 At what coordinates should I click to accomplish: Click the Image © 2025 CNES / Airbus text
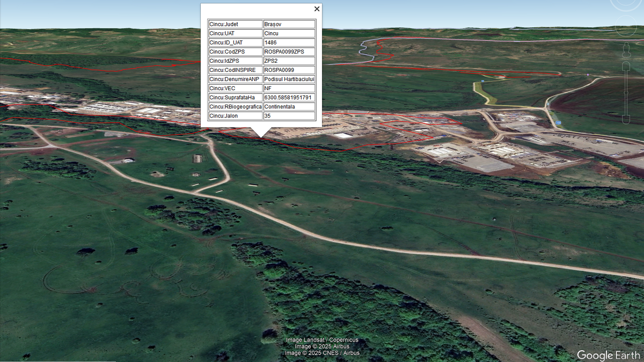click(322, 353)
